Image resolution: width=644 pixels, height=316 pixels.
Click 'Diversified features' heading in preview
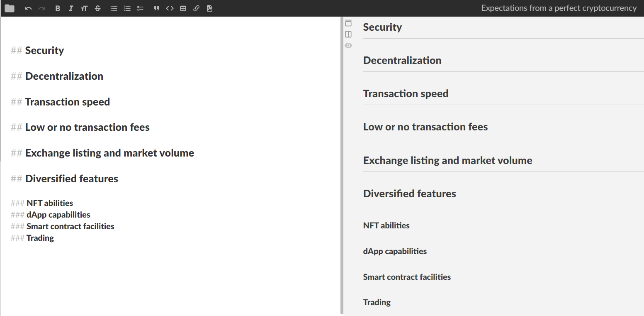[x=410, y=194]
